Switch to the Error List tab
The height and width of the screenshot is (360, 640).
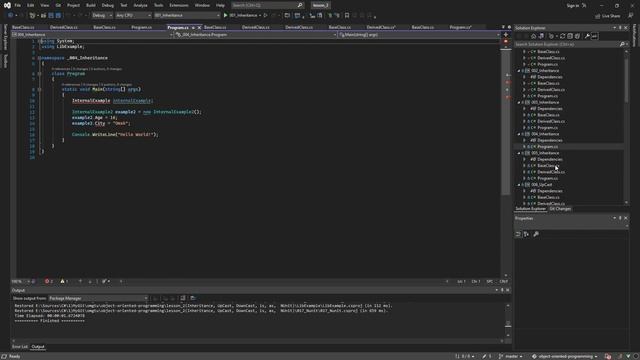click(x=20, y=347)
